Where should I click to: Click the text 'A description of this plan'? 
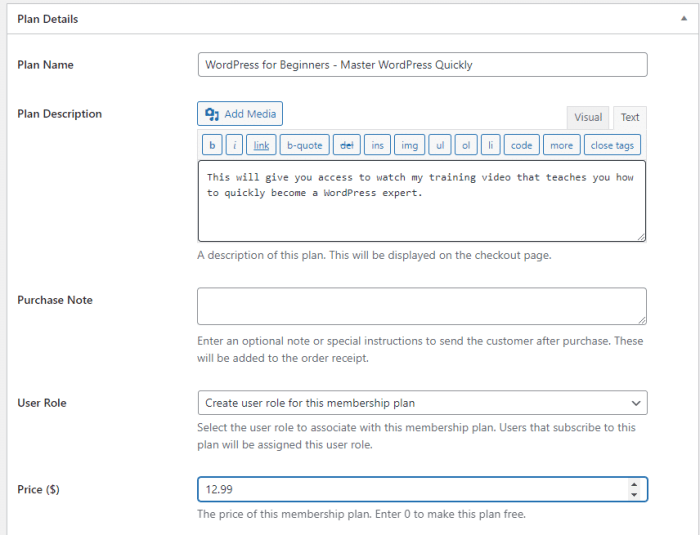262,255
